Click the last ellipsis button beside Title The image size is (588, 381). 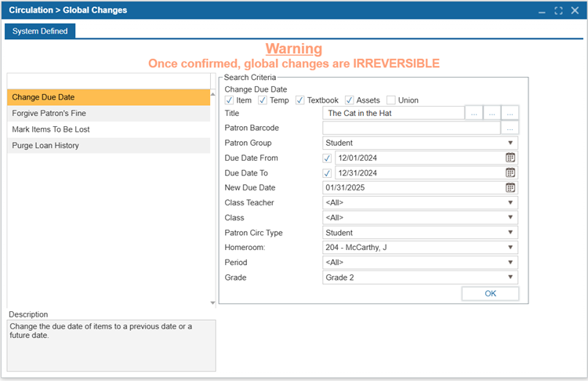[510, 113]
